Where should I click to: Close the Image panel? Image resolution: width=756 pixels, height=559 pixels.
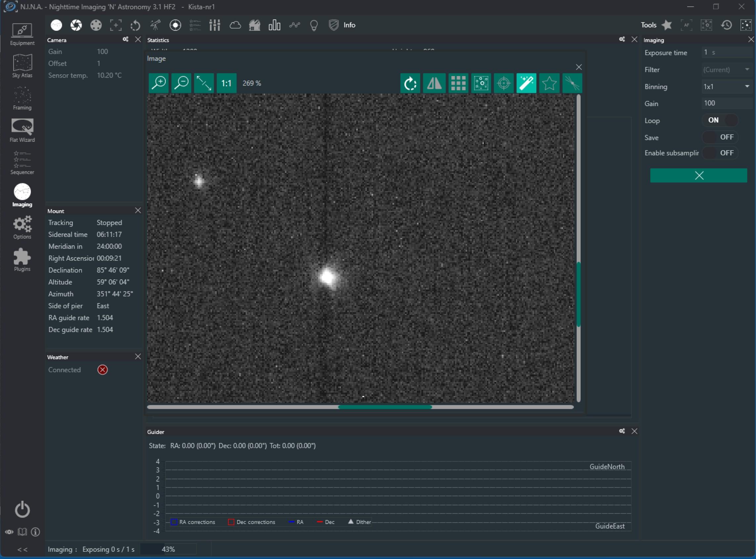[x=579, y=67]
